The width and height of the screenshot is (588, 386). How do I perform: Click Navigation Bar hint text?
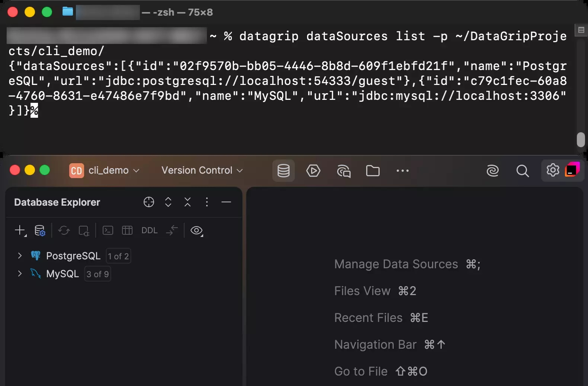pos(375,345)
